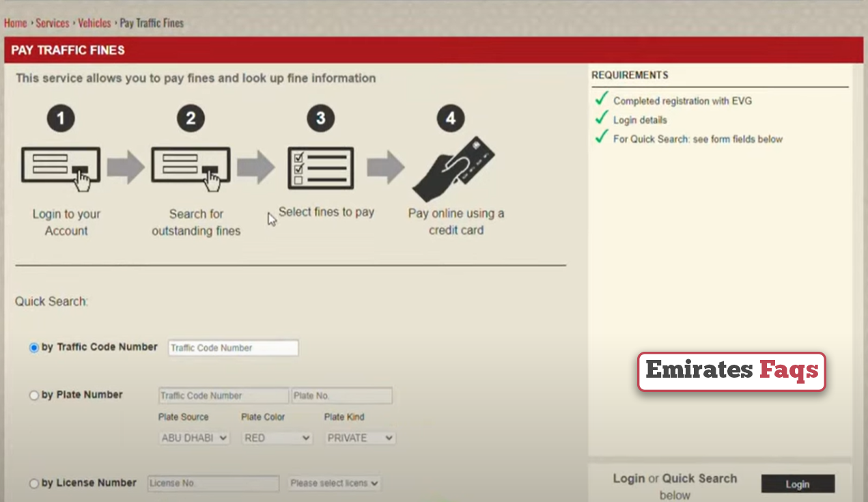Select search 'by Plate Number'
Image resolution: width=868 pixels, height=502 pixels.
(x=33, y=395)
